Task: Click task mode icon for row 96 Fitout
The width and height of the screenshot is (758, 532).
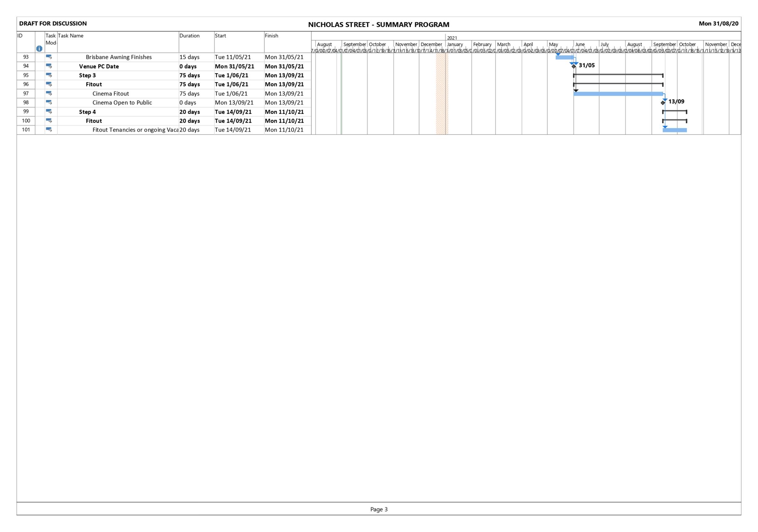Action: (49, 84)
